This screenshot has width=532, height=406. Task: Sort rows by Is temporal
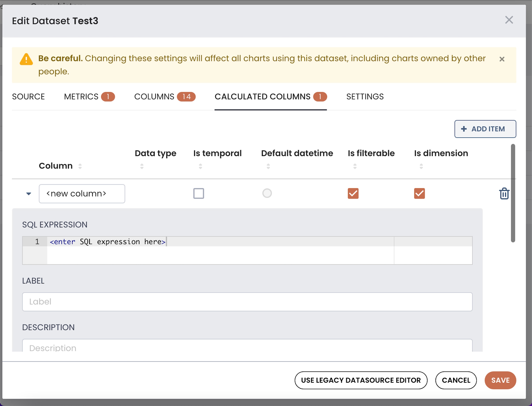point(200,166)
